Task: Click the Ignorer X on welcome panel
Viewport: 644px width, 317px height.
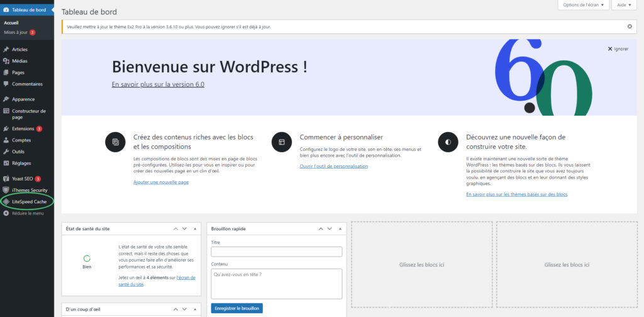Action: pos(610,49)
